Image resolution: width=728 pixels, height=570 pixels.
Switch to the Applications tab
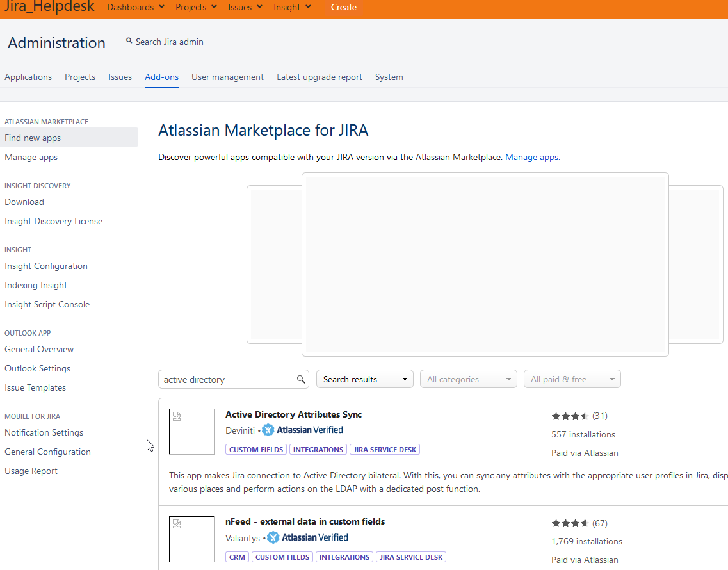28,77
